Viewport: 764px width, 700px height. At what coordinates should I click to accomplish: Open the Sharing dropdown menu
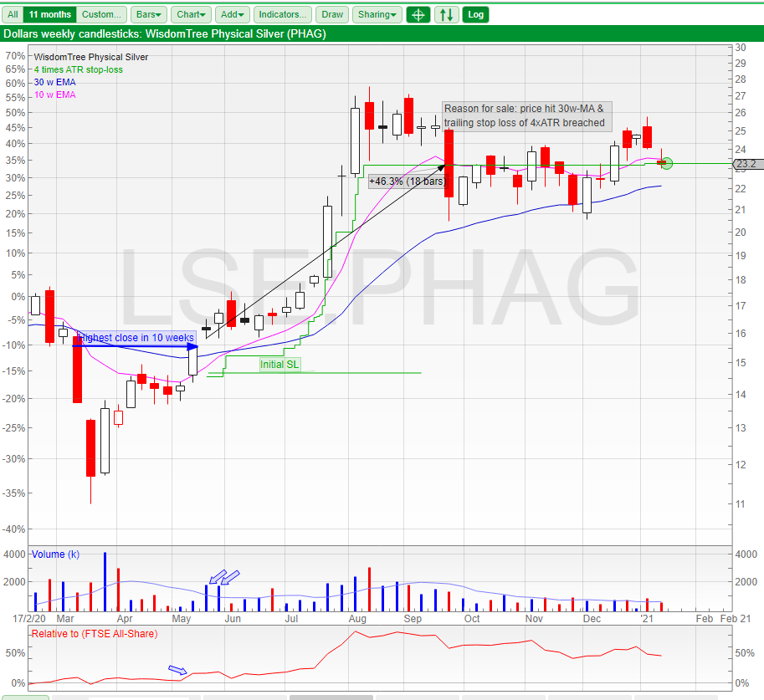coord(377,14)
